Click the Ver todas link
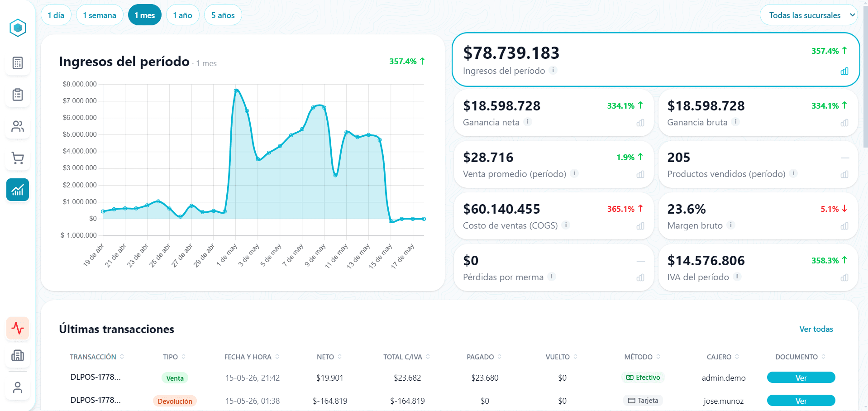Image resolution: width=868 pixels, height=411 pixels. pos(816,329)
